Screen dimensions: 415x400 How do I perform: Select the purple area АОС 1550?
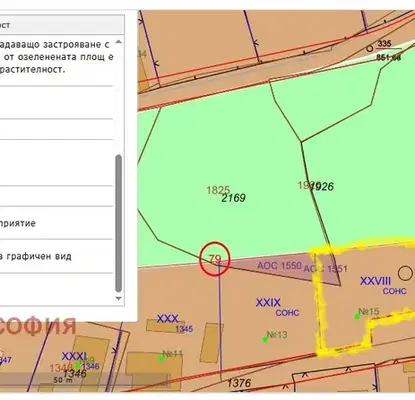point(279,266)
